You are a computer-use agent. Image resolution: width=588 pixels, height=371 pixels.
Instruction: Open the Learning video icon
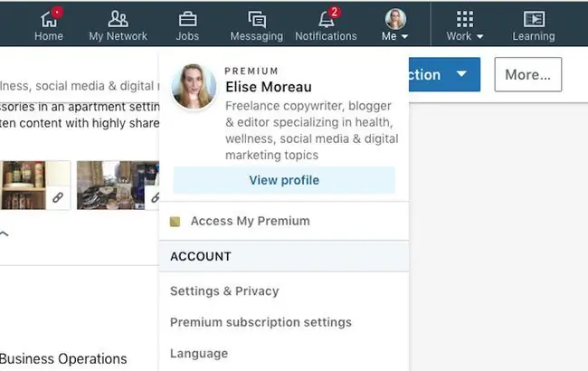(x=534, y=19)
